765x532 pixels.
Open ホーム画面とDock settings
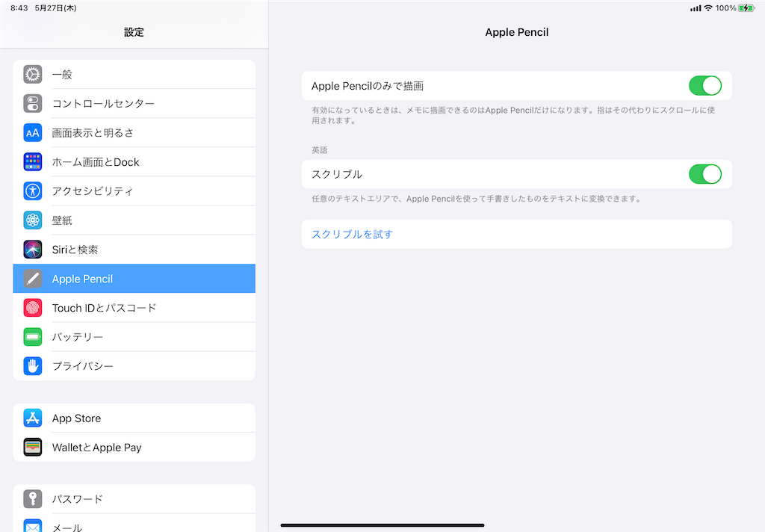tap(134, 161)
